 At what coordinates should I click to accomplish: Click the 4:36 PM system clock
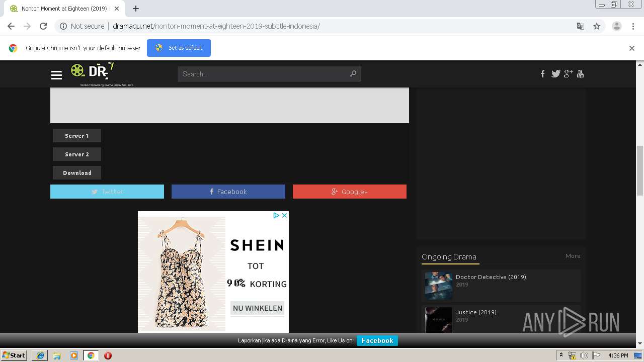point(618,355)
